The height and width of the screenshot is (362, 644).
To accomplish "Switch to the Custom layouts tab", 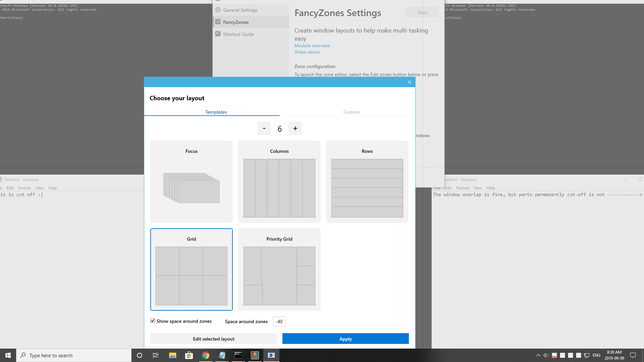I will 351,112.
